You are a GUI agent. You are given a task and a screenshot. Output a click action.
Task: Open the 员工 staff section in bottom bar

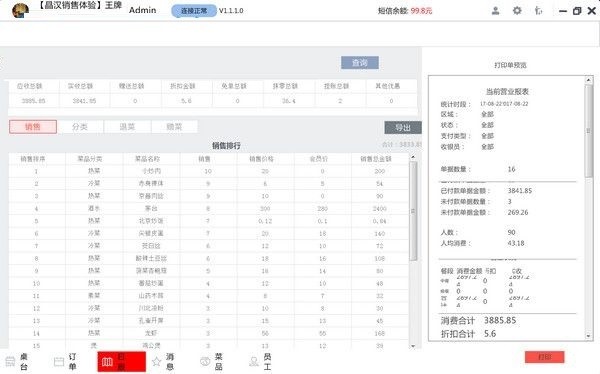(x=261, y=361)
